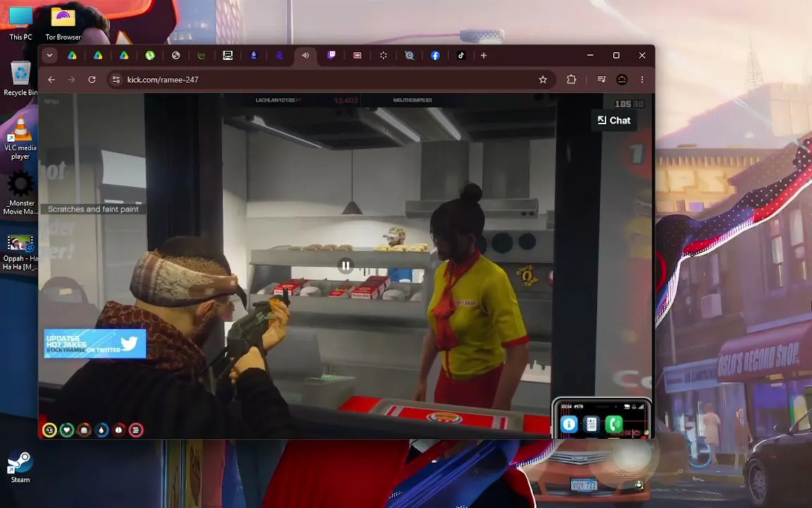Open the Recycle Bin
The image size is (812, 508).
click(20, 78)
